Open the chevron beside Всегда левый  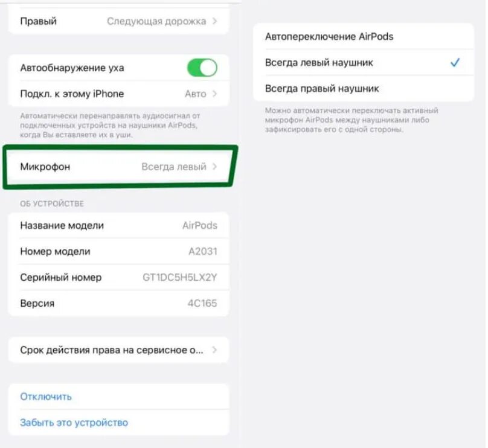click(214, 167)
